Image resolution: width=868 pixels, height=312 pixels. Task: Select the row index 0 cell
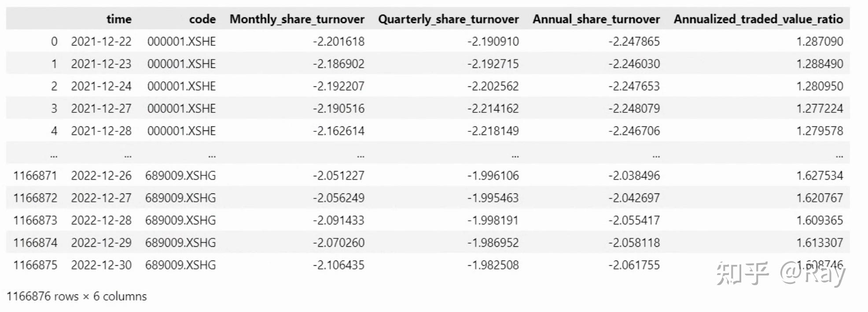point(54,41)
